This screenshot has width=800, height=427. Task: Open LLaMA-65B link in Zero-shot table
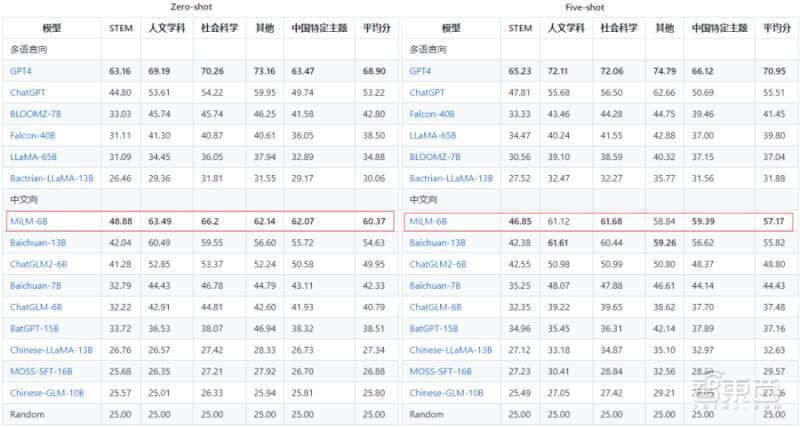tap(33, 157)
